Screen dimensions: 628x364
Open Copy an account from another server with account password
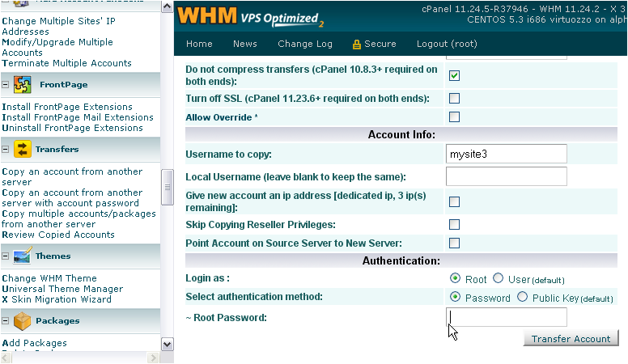[72, 198]
